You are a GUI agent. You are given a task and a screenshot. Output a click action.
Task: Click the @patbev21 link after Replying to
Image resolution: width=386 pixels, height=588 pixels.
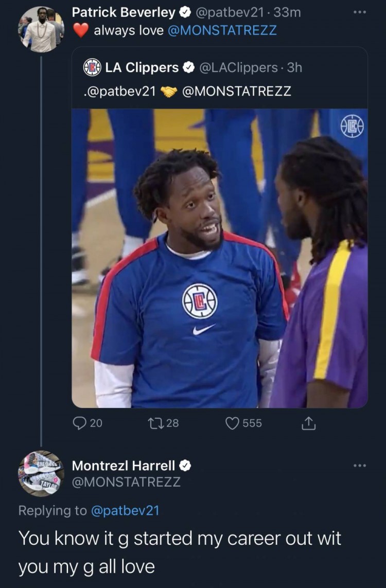[x=126, y=510]
